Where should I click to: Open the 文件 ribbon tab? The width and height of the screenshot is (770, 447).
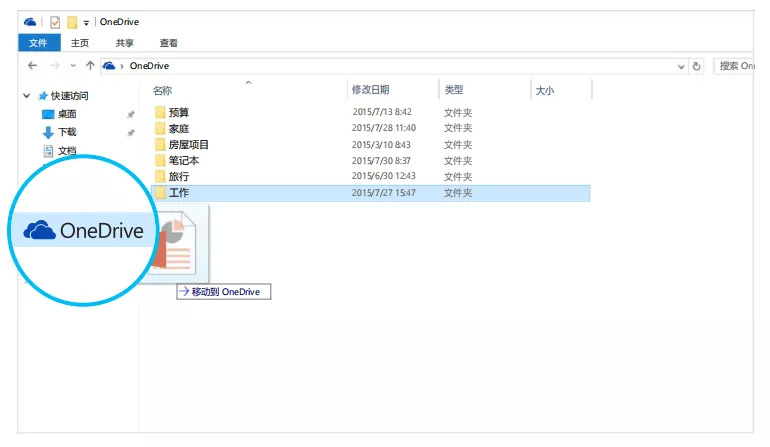39,43
